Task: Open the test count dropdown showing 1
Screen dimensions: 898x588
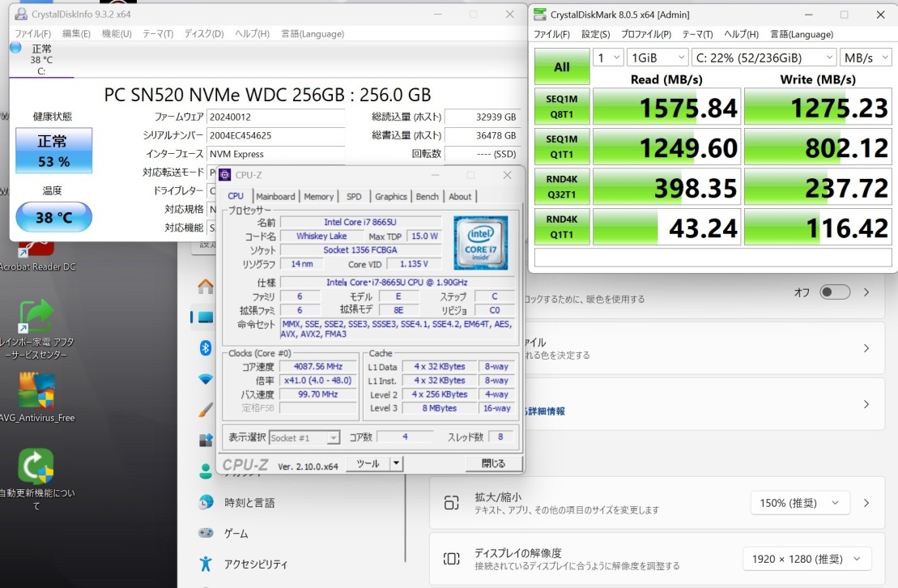Action: coord(608,58)
